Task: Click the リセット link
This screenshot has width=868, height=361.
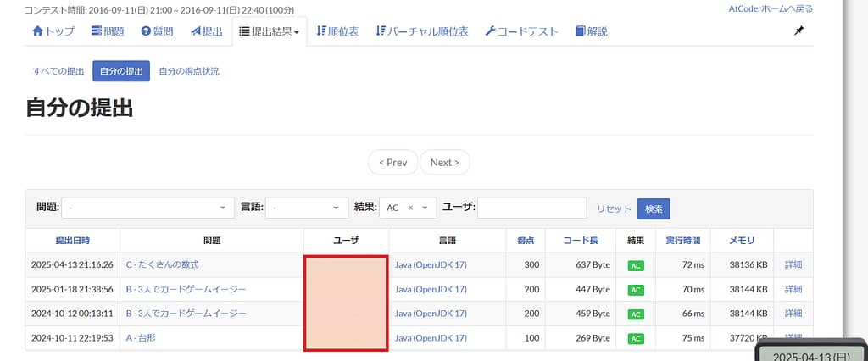Action: coord(614,208)
